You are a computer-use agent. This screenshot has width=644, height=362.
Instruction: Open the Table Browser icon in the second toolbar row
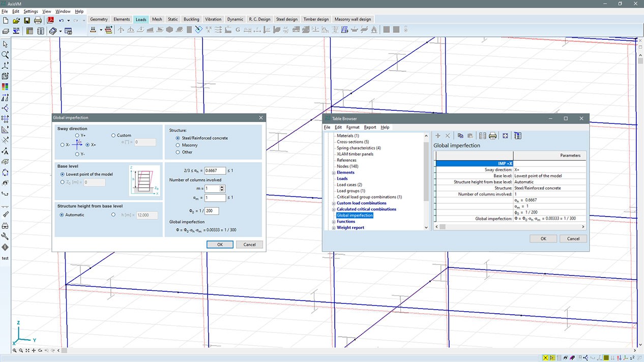tap(29, 31)
